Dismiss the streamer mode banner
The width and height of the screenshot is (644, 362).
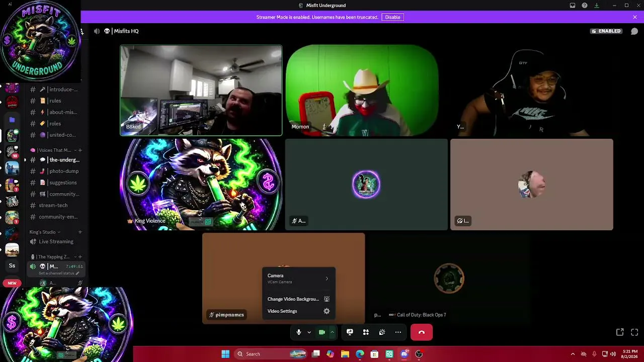(635, 17)
